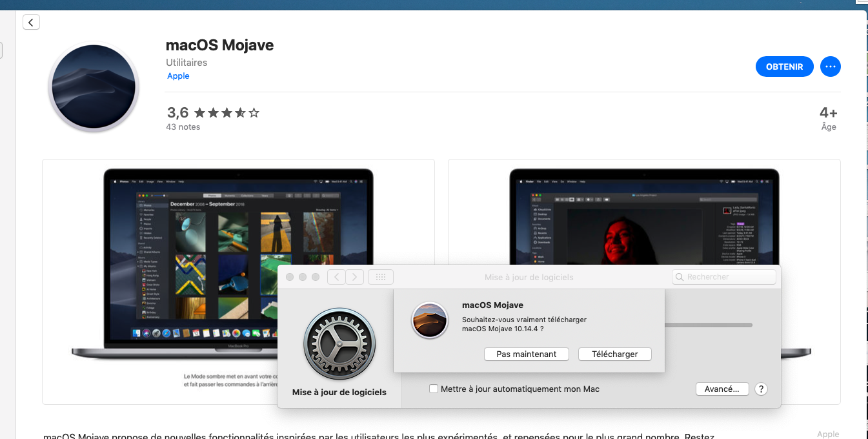Click the star rating display
This screenshot has height=439, width=868.
227,113
